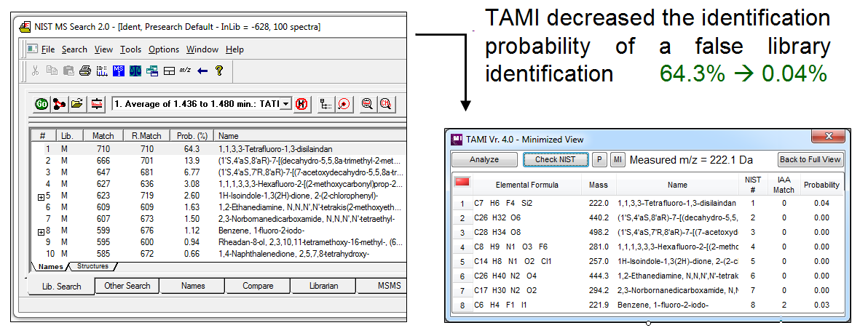This screenshot has height=336, width=868.
Task: Click the Copy icon in NIST toolbar
Action: [52, 71]
